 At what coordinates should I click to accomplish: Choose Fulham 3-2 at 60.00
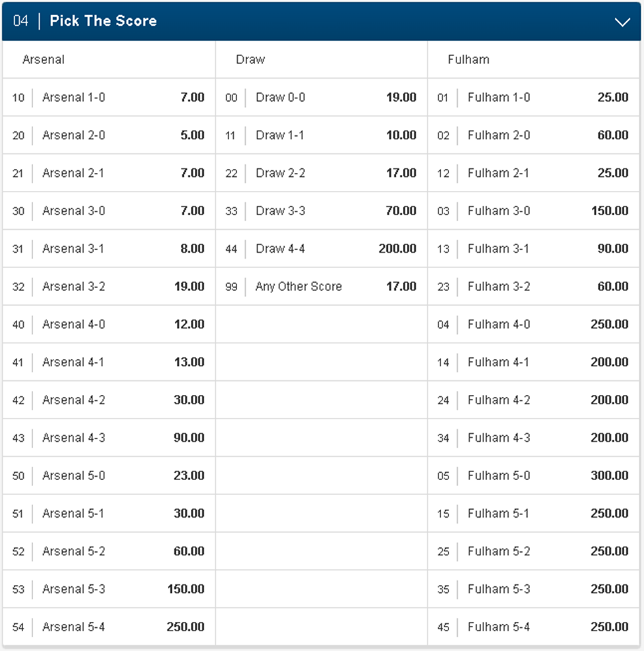tap(534, 286)
